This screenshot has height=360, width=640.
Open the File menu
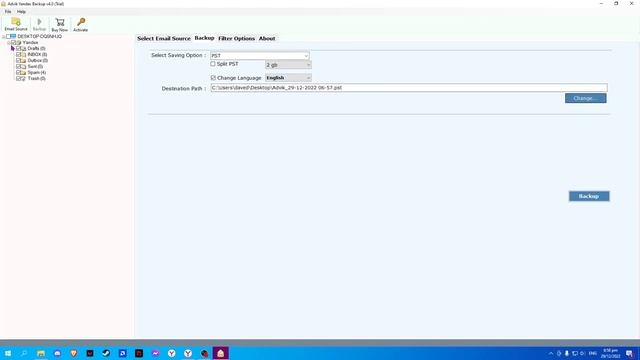tap(8, 12)
